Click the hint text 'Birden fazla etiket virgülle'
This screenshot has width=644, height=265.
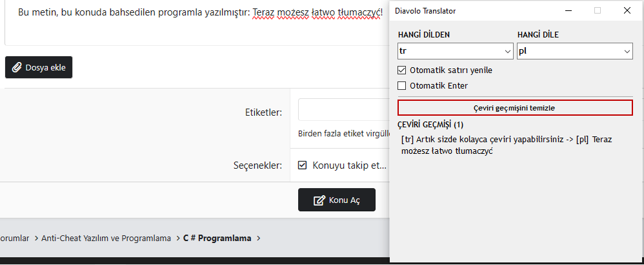[x=343, y=134]
